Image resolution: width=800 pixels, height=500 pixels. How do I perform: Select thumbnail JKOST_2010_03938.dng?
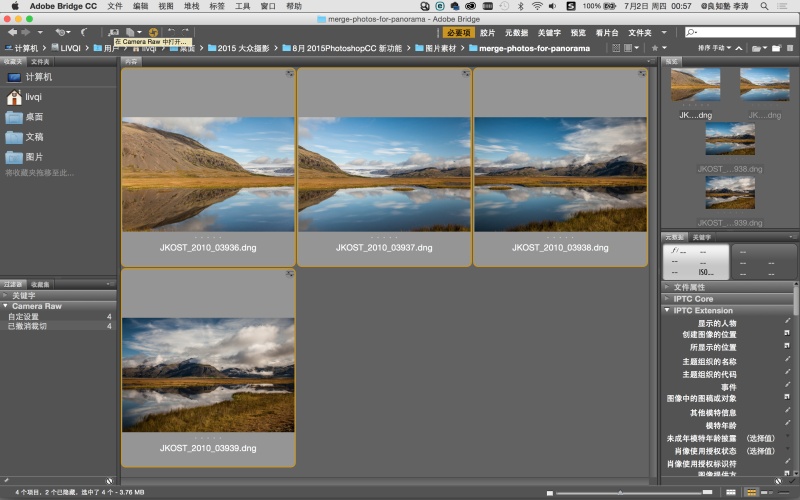tap(560, 167)
